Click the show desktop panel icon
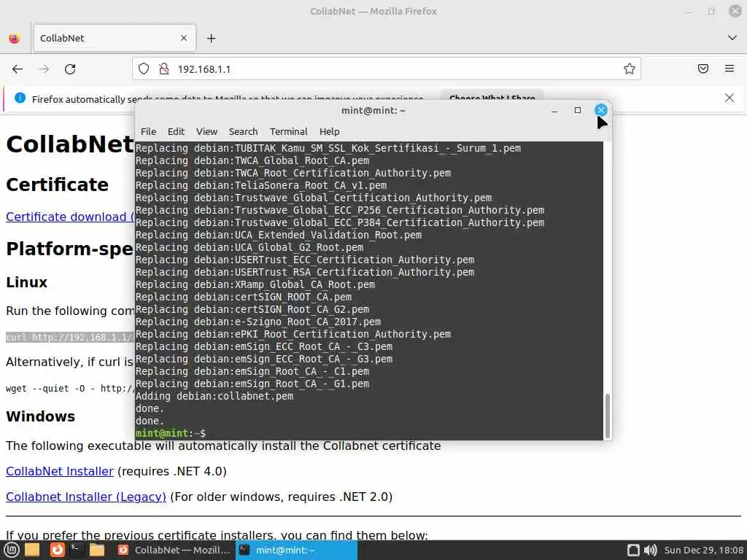 (32, 550)
